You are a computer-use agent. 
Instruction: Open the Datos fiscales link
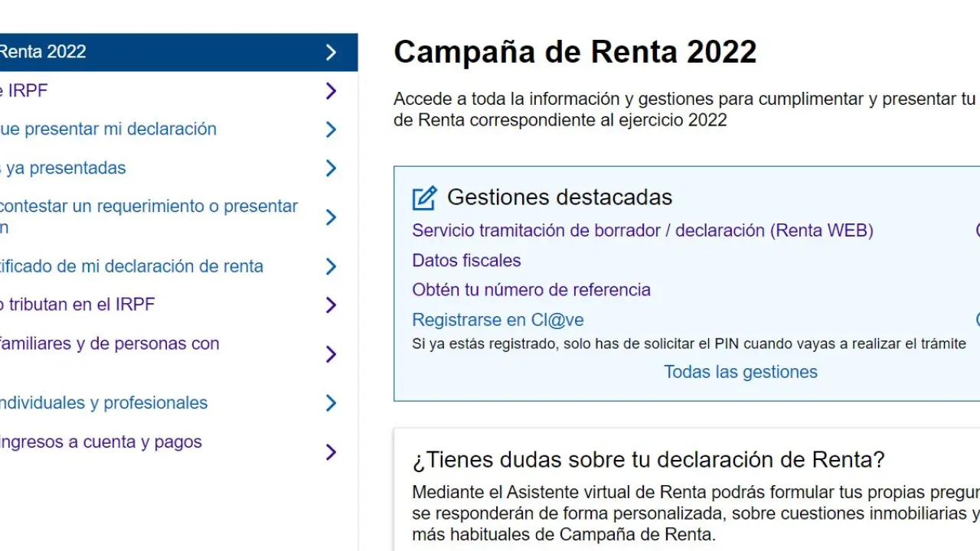pos(466,260)
